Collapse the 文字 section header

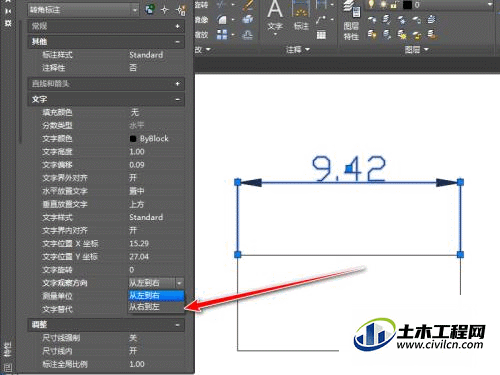point(106,99)
